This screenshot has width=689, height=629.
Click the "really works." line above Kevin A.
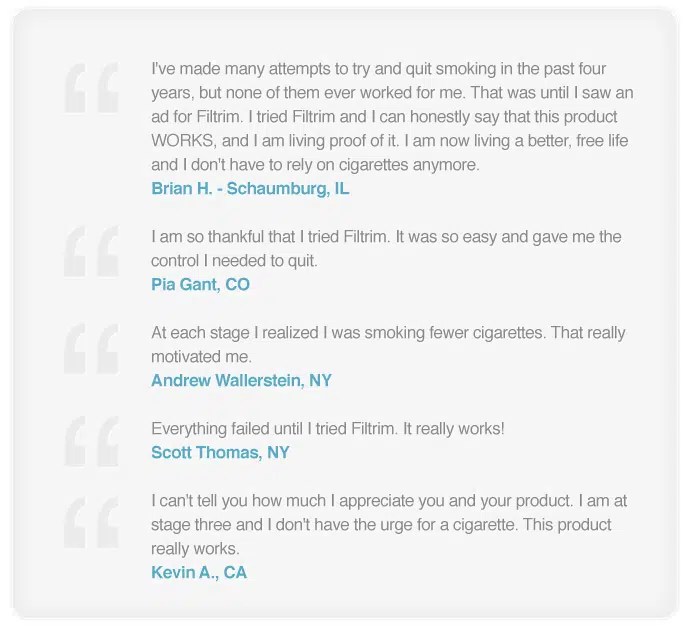tap(196, 549)
